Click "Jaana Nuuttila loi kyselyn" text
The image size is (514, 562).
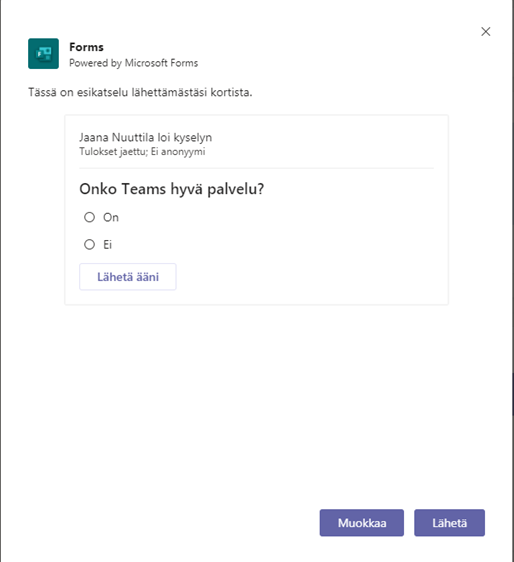146,137
